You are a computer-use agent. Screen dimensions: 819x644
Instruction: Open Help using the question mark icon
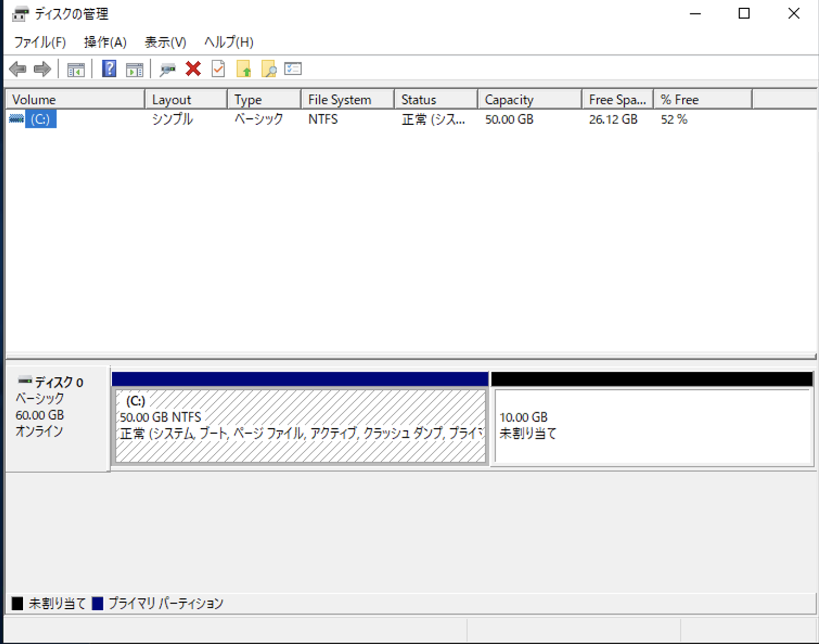(x=108, y=69)
